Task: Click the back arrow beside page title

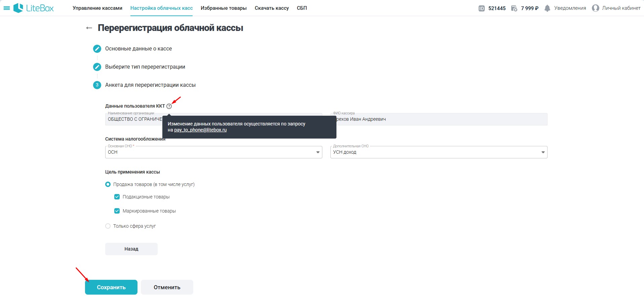Action: click(x=89, y=28)
